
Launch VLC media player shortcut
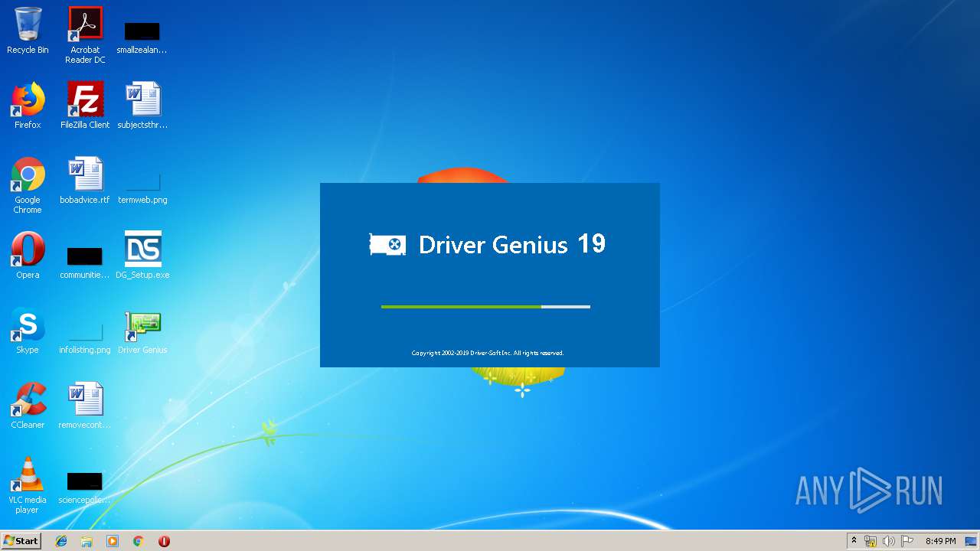tap(28, 485)
